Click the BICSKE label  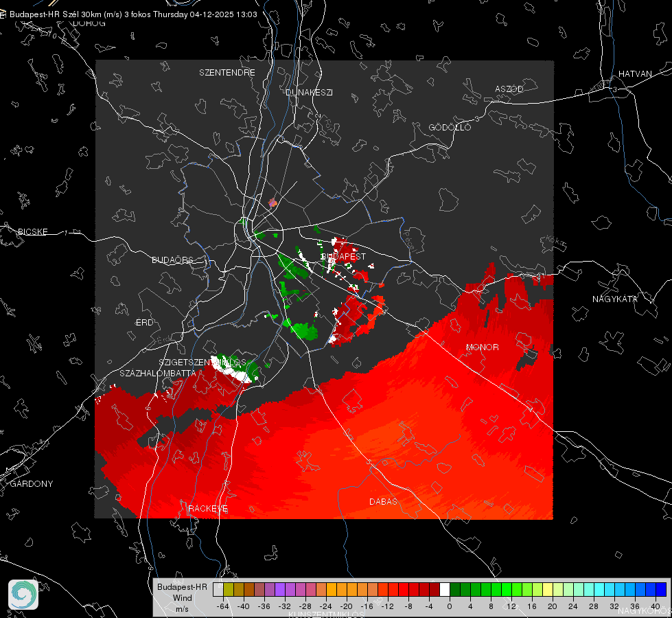(32, 232)
